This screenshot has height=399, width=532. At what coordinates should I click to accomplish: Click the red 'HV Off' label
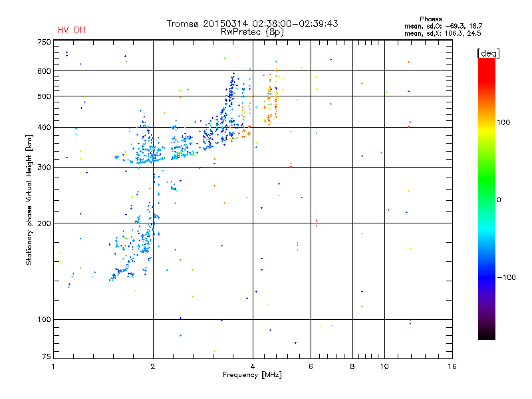coord(72,30)
